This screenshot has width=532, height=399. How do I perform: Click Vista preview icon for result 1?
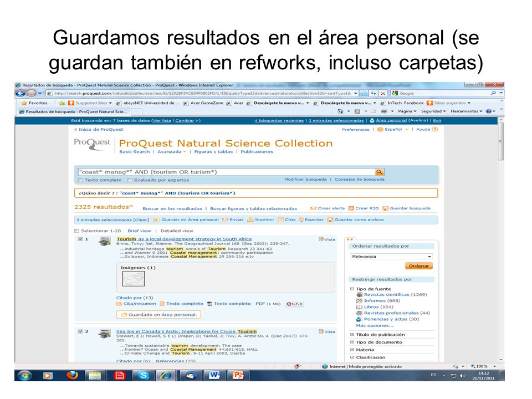click(327, 239)
